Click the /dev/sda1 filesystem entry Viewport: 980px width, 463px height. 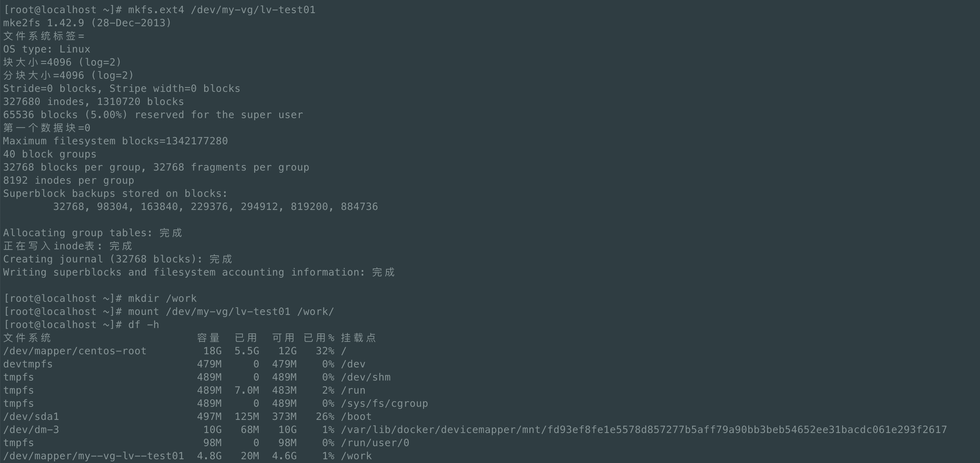click(x=31, y=417)
